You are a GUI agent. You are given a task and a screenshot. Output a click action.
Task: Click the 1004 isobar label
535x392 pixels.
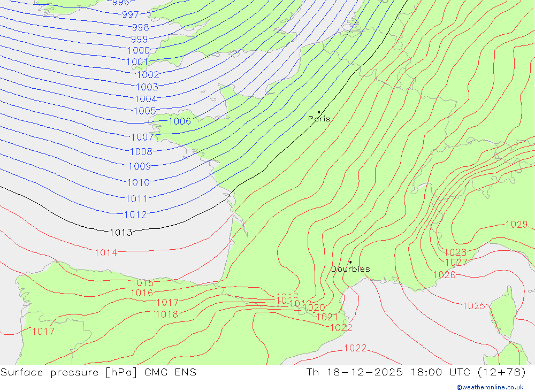pyautogui.click(x=146, y=99)
